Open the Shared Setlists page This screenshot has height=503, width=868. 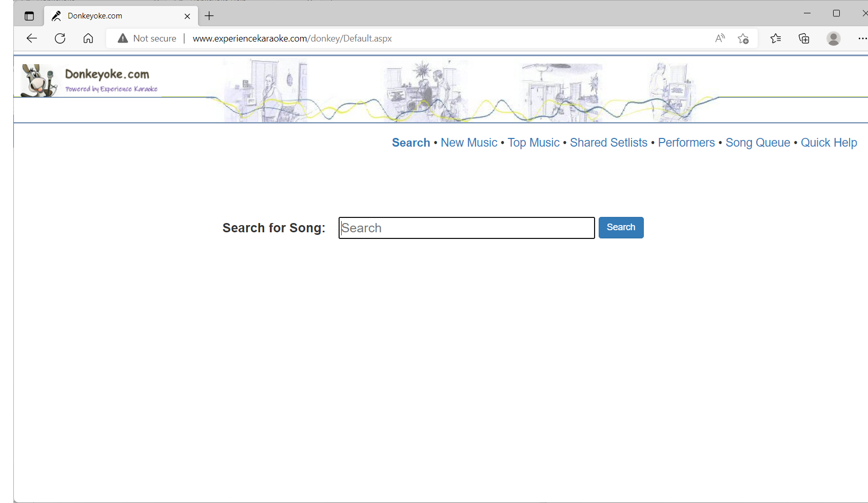pyautogui.click(x=608, y=143)
